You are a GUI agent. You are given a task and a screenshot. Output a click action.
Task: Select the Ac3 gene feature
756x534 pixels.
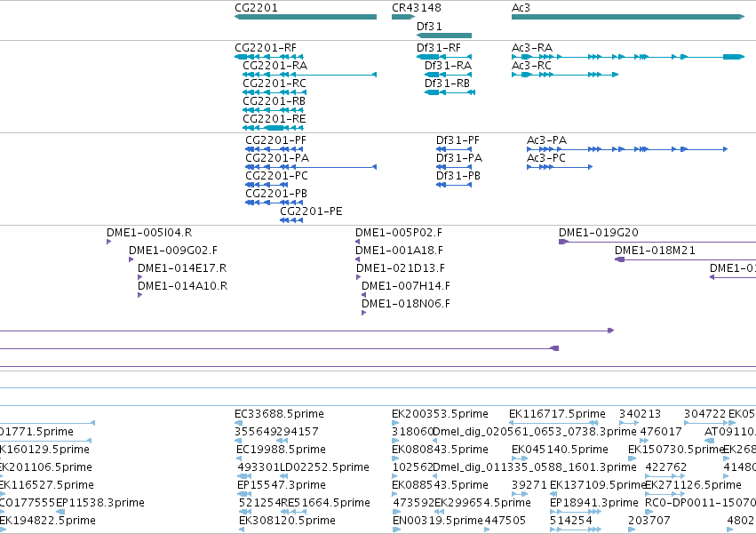tap(628, 17)
